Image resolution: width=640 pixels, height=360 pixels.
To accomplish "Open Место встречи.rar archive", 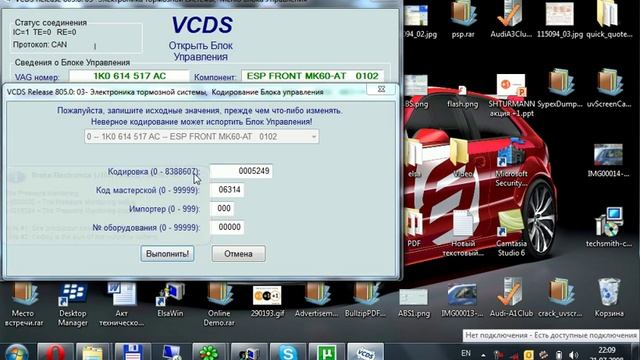I will pyautogui.click(x=23, y=304).
